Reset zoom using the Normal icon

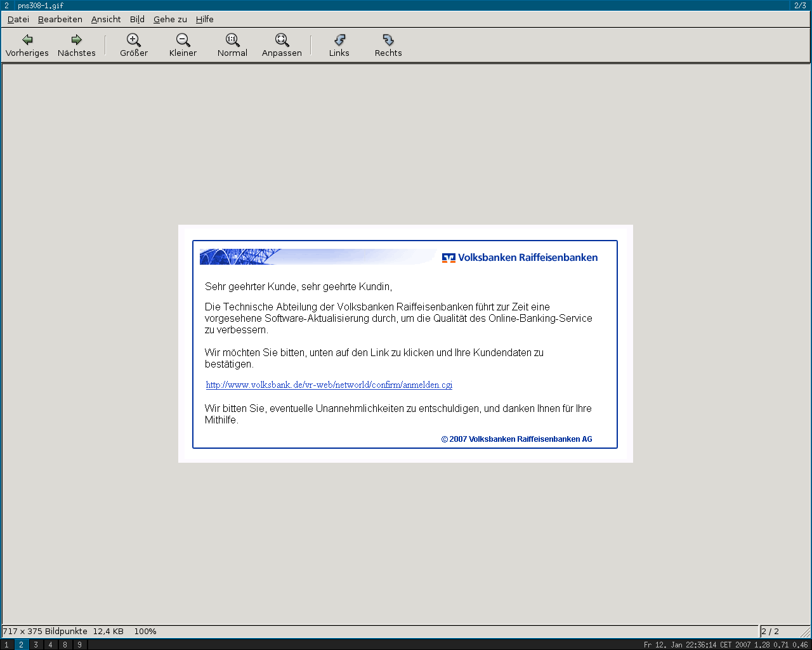click(x=232, y=46)
